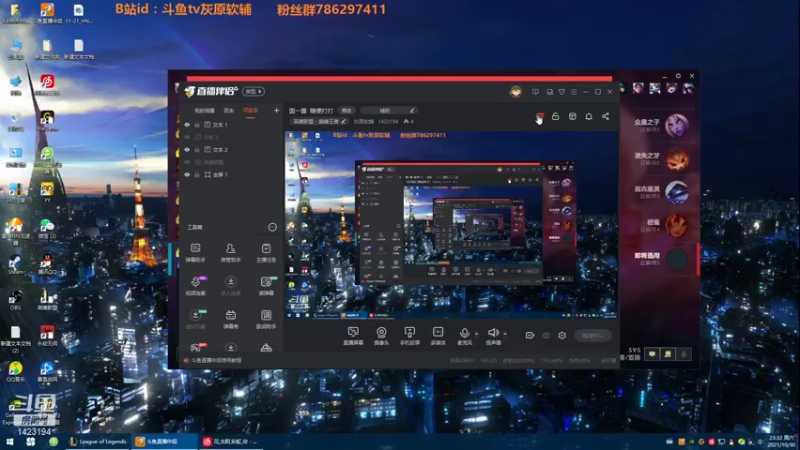Viewport: 800px width, 450px height.
Task: Select the red highlighted scene tab
Action: (250, 110)
